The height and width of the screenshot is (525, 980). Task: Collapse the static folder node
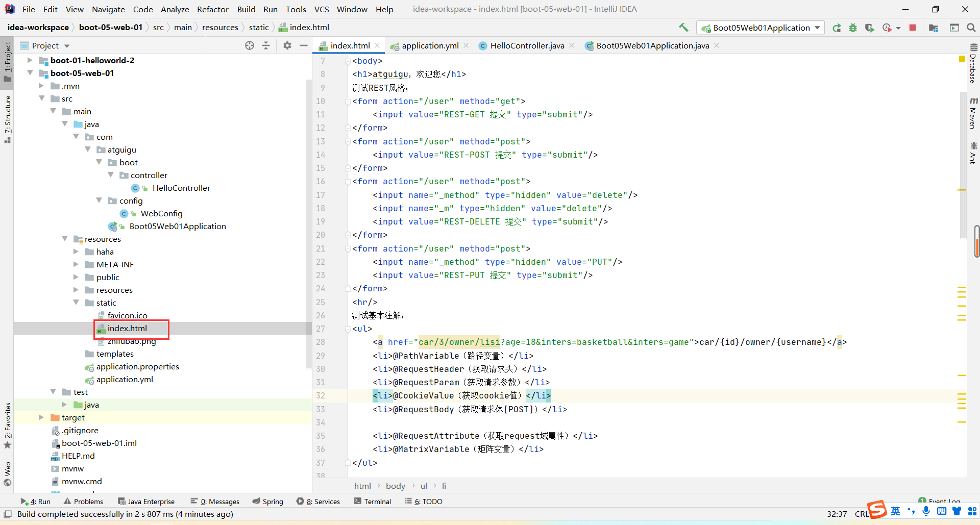[76, 303]
